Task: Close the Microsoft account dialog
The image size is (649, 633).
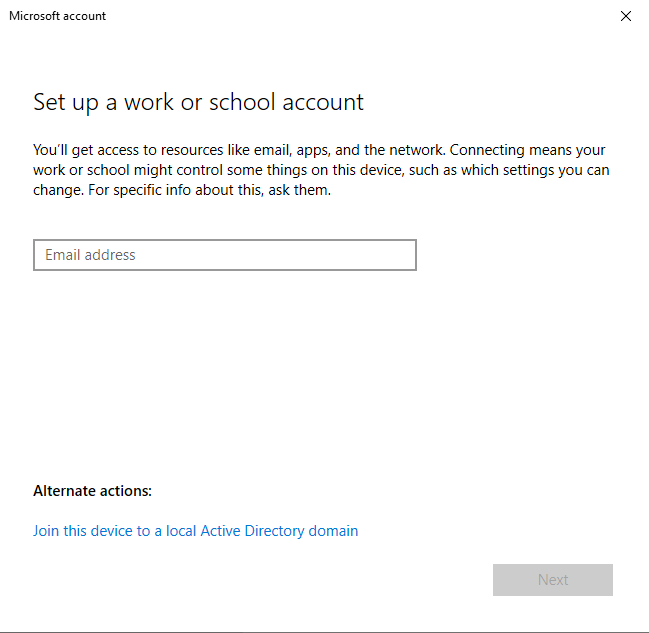Action: coord(625,16)
